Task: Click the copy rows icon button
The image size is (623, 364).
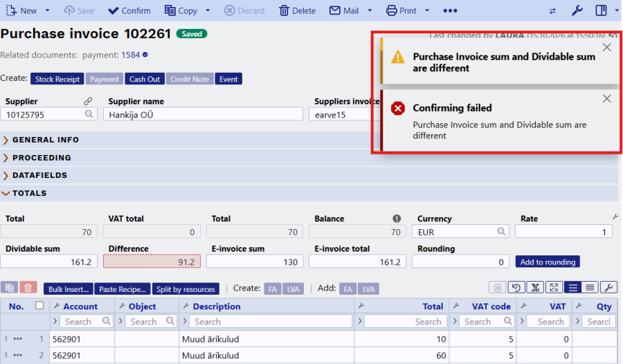Action: 10,287
